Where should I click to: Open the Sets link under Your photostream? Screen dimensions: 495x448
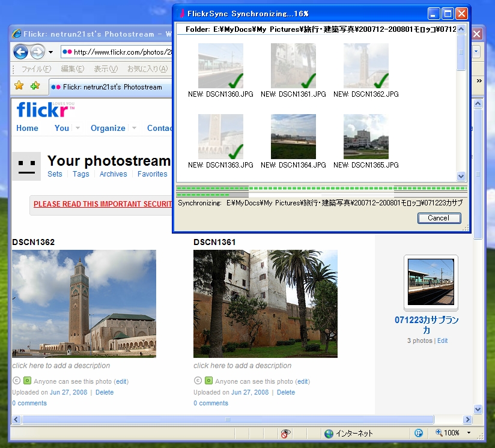tap(55, 174)
